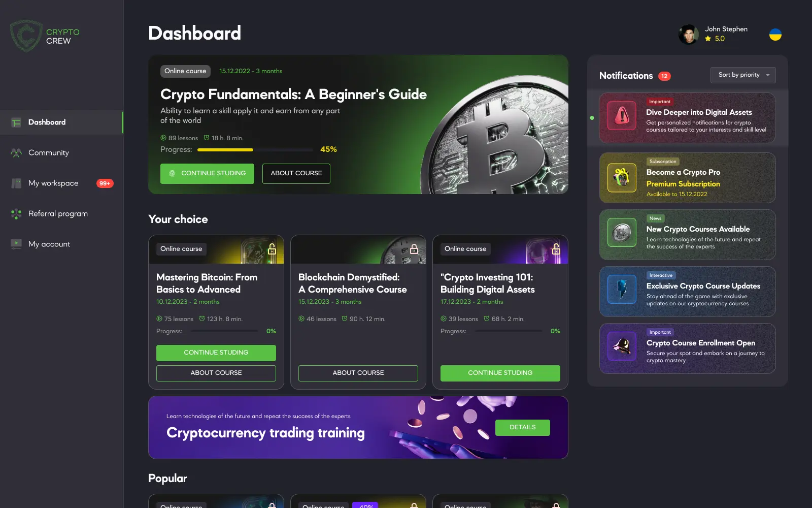
Task: Click the hat icon in Enrollment Open notification
Action: (622, 346)
